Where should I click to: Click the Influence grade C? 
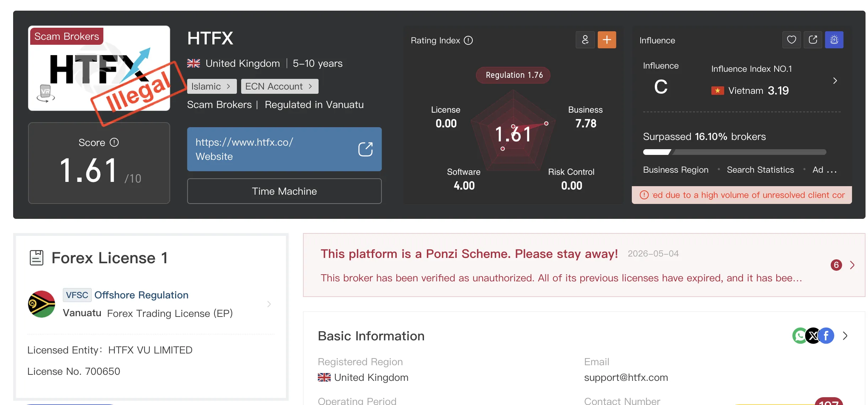[x=661, y=87]
